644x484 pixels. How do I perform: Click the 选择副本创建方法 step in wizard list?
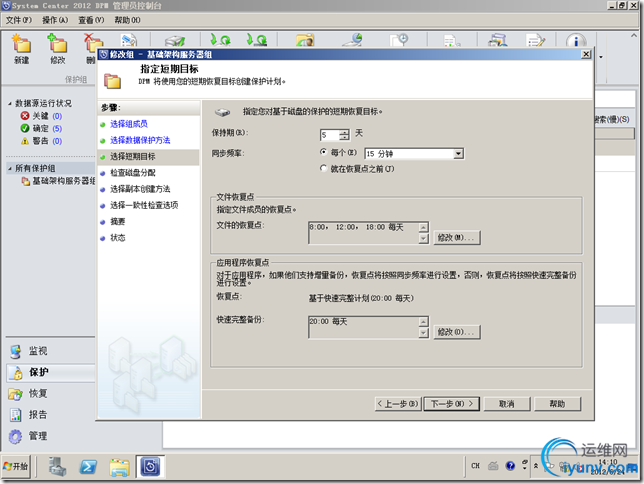coord(140,189)
